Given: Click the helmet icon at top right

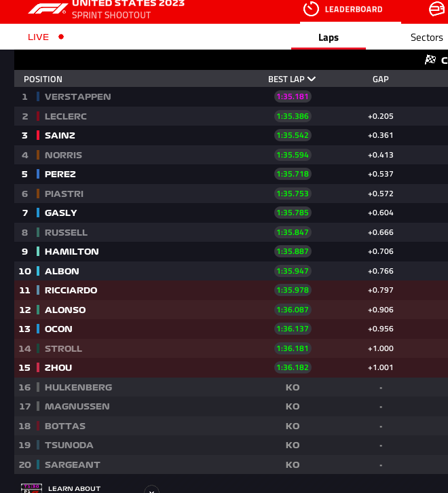Looking at the screenshot, I should click(x=437, y=9).
